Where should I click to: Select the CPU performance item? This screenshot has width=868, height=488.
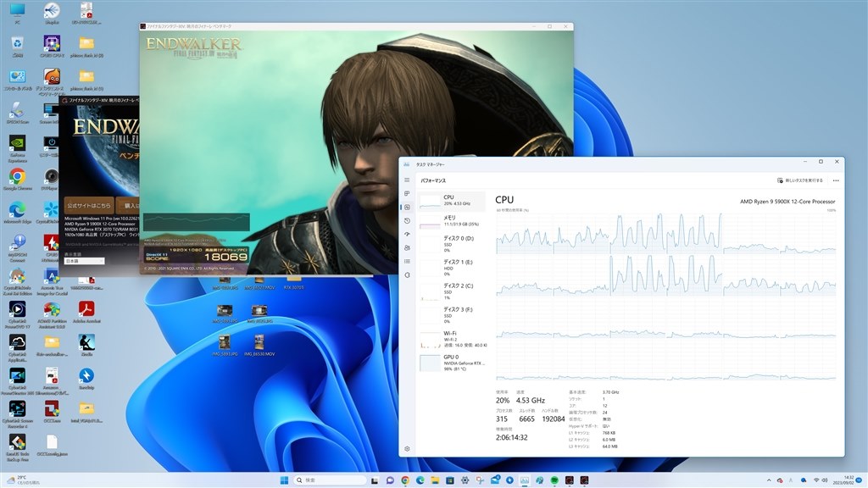click(452, 201)
